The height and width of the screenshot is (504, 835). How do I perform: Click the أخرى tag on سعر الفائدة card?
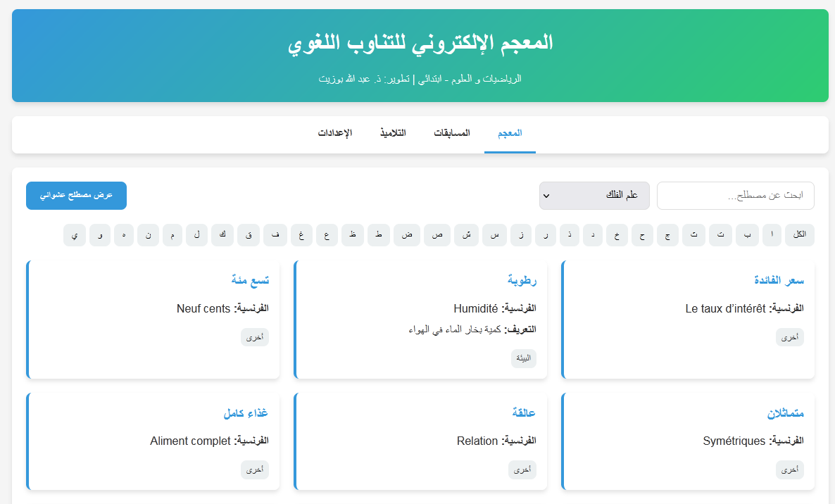[789, 336]
